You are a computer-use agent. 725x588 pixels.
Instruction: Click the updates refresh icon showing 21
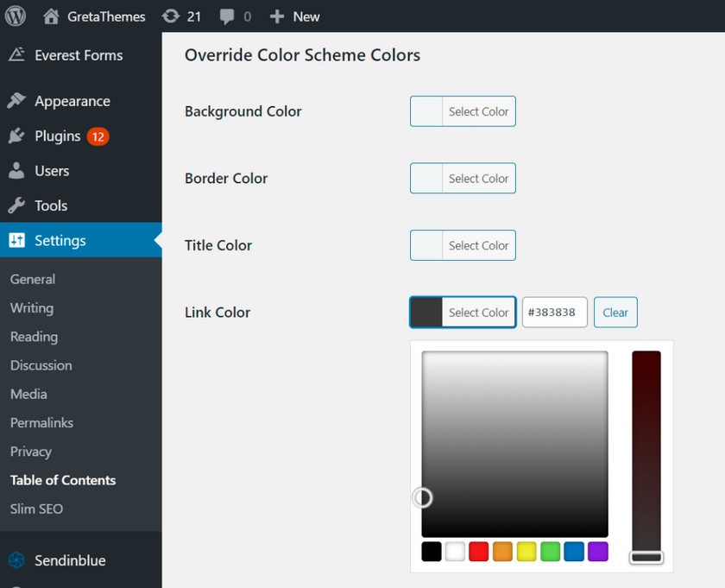tap(171, 16)
